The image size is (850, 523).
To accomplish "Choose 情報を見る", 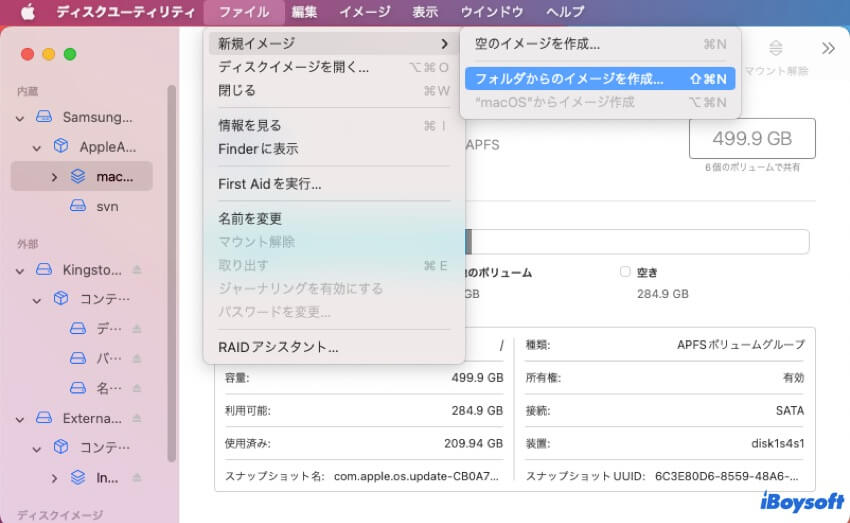I will pyautogui.click(x=333, y=125).
